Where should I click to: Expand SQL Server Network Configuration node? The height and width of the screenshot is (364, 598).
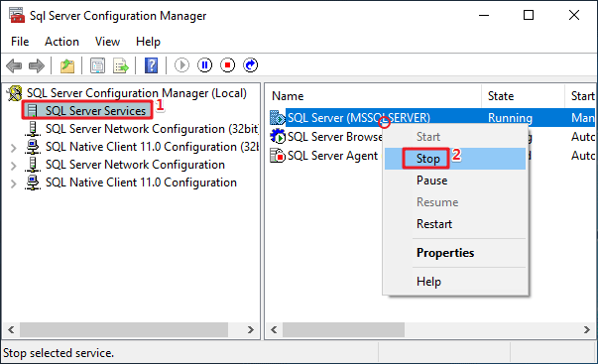click(13, 166)
